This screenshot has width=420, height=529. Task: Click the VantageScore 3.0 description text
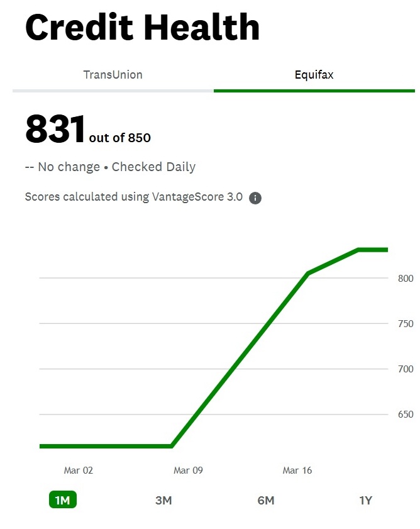pos(134,197)
